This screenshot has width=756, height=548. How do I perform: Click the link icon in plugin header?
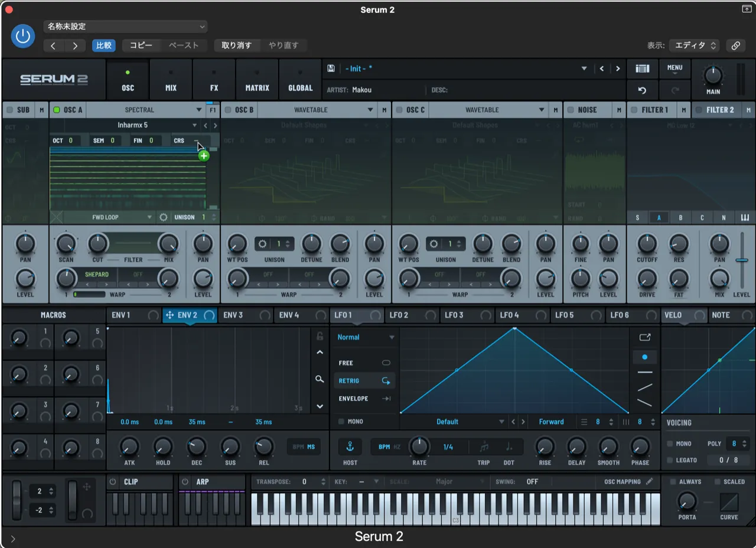[x=735, y=45]
